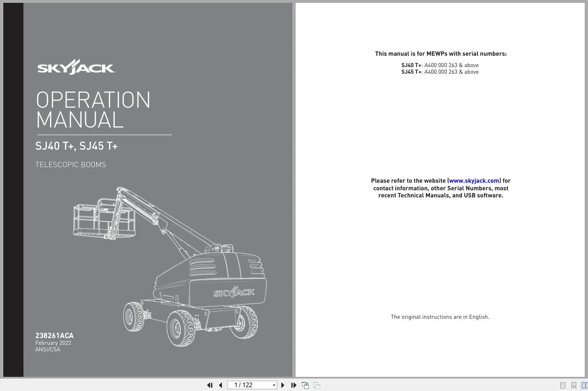This screenshot has width=588, height=391.
Task: Disable continuous view by selecting single page mode
Action: 563,385
